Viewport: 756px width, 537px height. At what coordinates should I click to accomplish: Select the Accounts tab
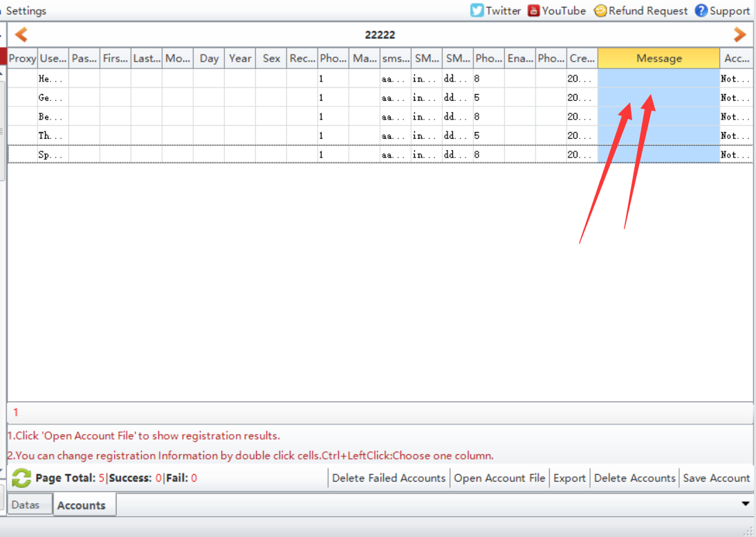coord(82,505)
